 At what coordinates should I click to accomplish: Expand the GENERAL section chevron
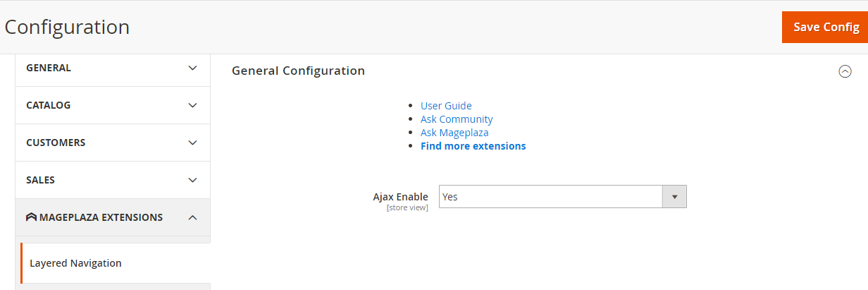193,68
